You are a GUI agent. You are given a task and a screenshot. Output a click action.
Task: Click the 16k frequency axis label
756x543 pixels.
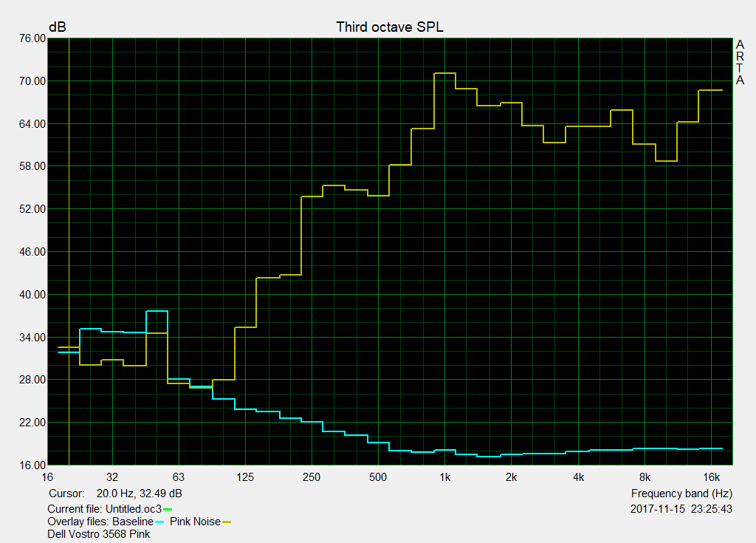point(711,477)
